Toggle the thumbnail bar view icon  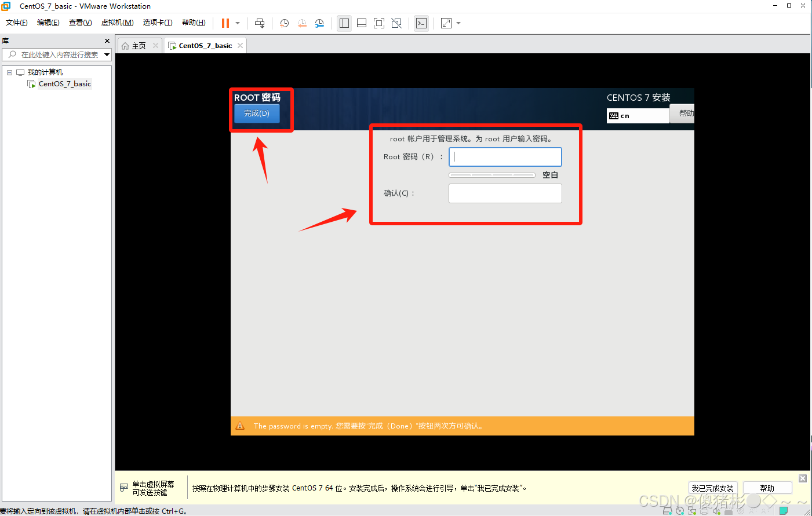(x=362, y=23)
